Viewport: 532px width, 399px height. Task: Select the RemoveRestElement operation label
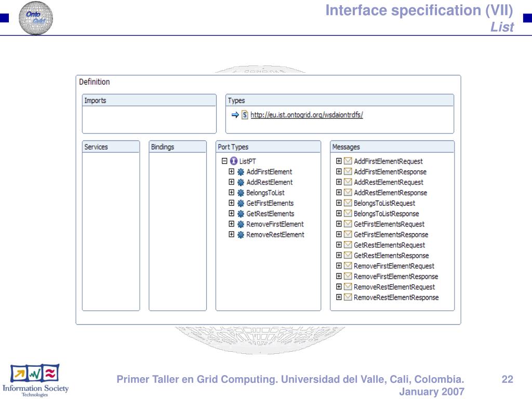(275, 235)
